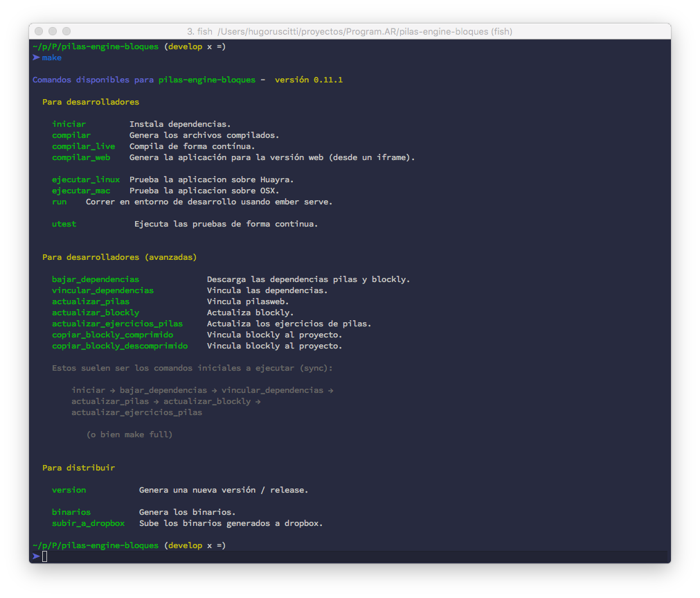Click 'Instala dependencias.' description

click(x=180, y=124)
